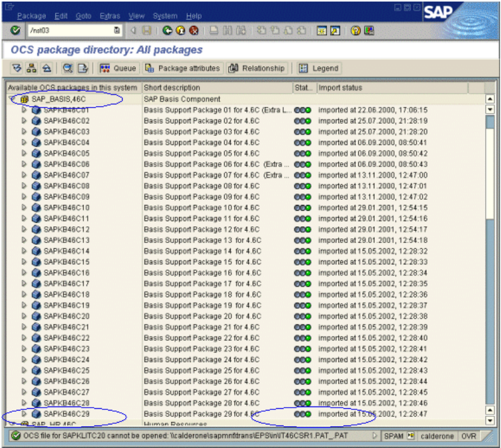Click the Previous page icon
Screen dimensions: 501x448
[275, 31]
